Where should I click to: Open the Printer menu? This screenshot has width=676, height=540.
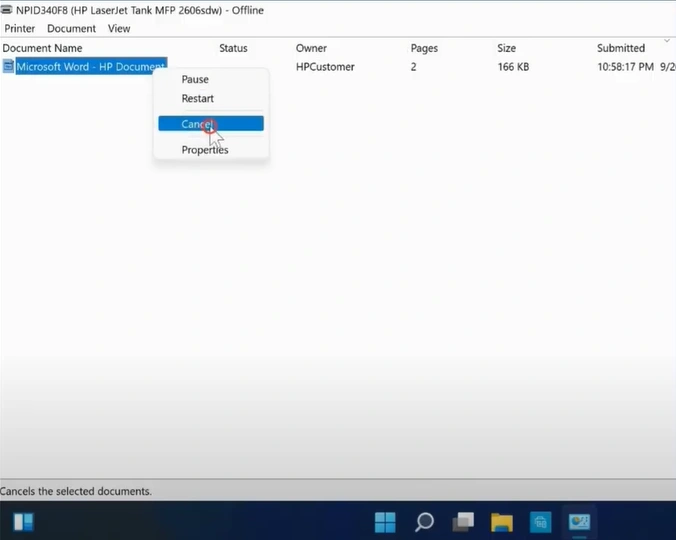click(20, 29)
